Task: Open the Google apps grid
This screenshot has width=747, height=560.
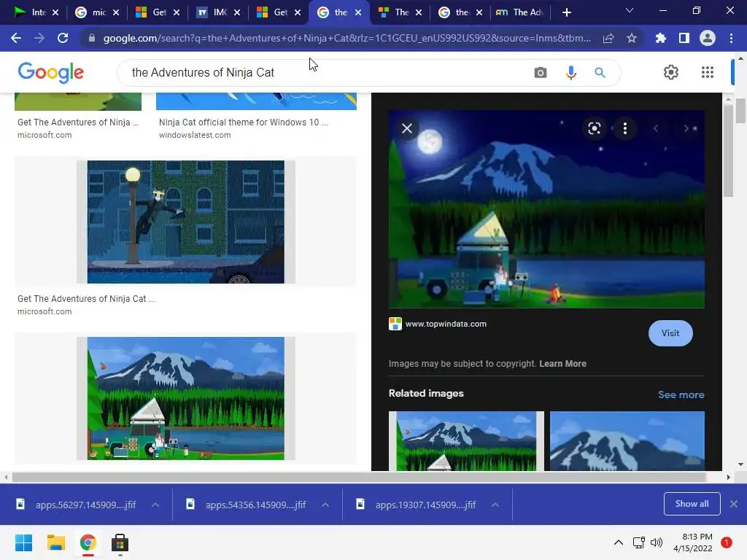Action: (708, 72)
